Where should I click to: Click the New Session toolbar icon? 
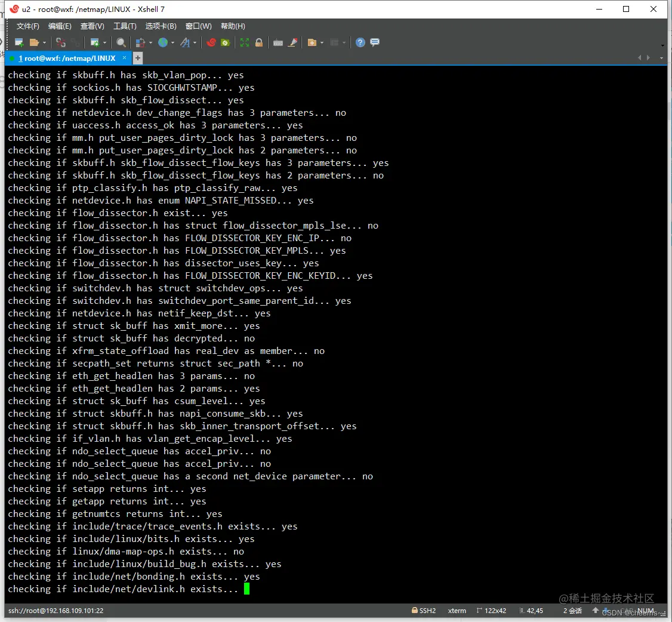coord(19,42)
